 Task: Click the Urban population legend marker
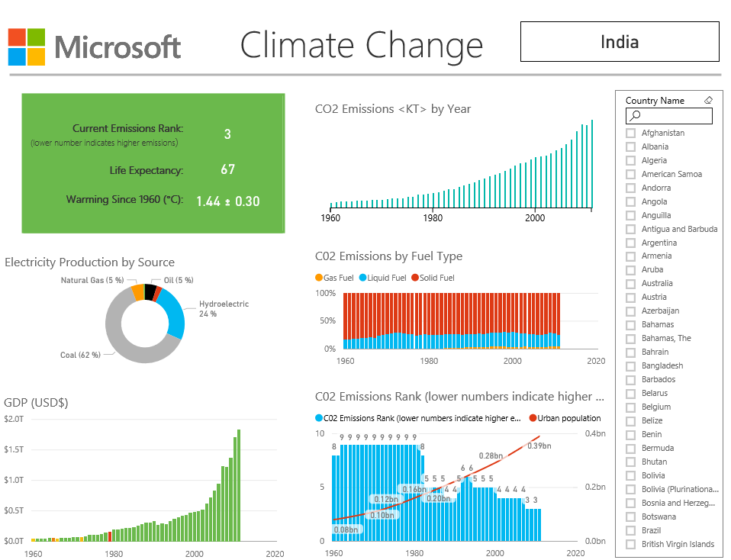pyautogui.click(x=533, y=418)
